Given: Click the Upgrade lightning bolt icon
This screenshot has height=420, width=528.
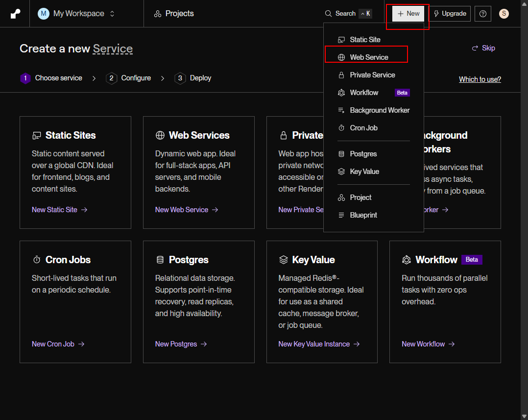Looking at the screenshot, I should pos(436,13).
